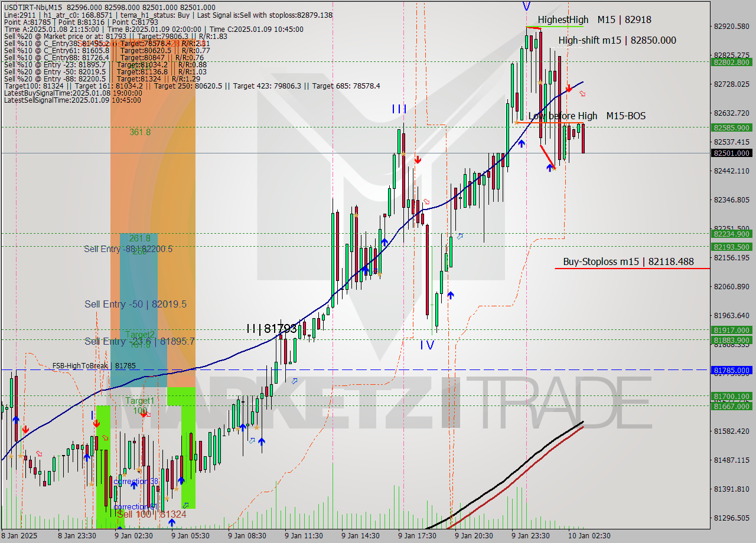Click the 9 Jan 20:30 time label
This screenshot has height=543, width=756.
474,535
